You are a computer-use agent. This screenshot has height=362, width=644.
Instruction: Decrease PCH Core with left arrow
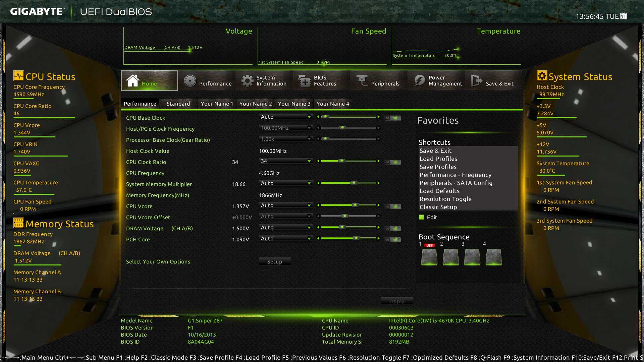pyautogui.click(x=318, y=238)
